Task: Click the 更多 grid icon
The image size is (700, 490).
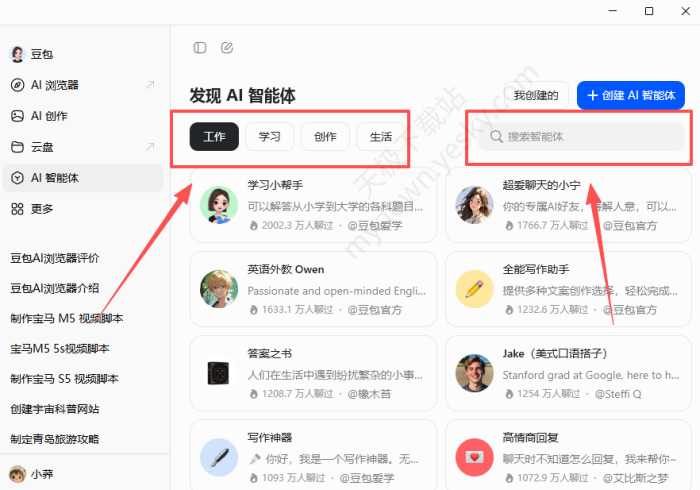Action: 17,209
